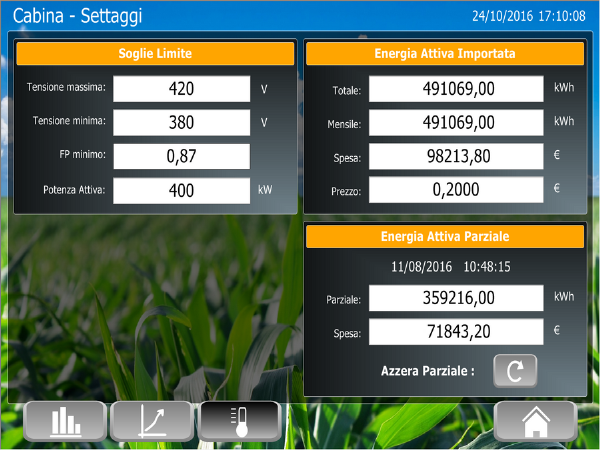
Task: Click the Tensione minima label
Action: pyautogui.click(x=69, y=121)
